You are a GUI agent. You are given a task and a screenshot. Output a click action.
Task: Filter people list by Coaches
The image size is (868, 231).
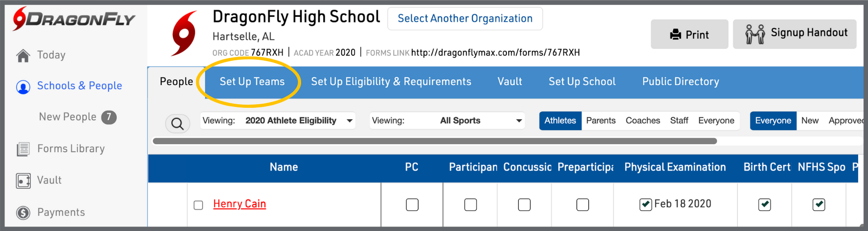(642, 121)
